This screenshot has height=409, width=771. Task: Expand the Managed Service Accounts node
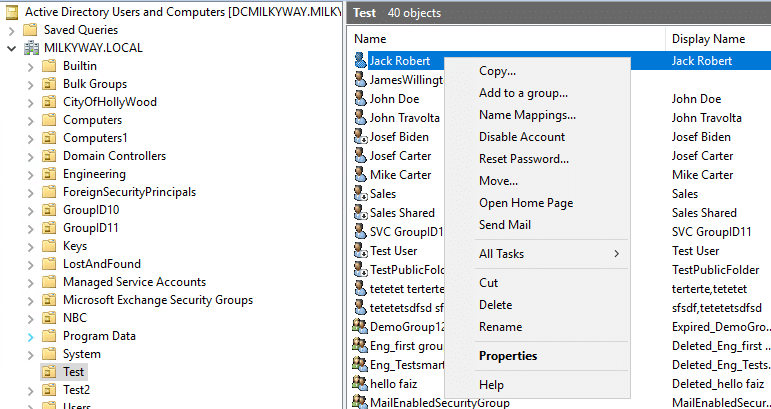click(x=30, y=283)
